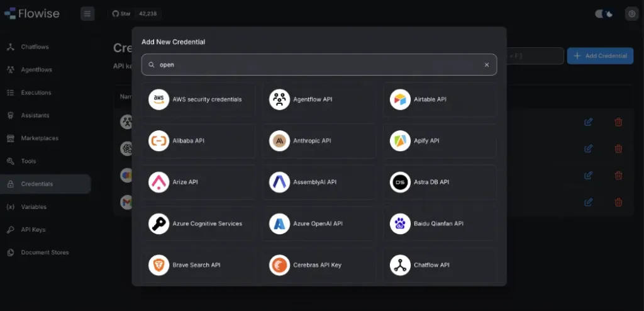This screenshot has width=644, height=311.
Task: Select the Arize API icon
Action: click(x=159, y=182)
